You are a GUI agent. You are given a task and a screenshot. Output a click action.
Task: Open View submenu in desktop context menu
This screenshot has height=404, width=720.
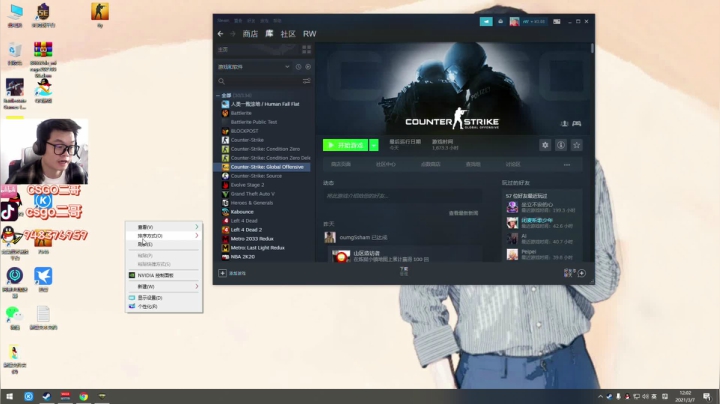click(164, 227)
